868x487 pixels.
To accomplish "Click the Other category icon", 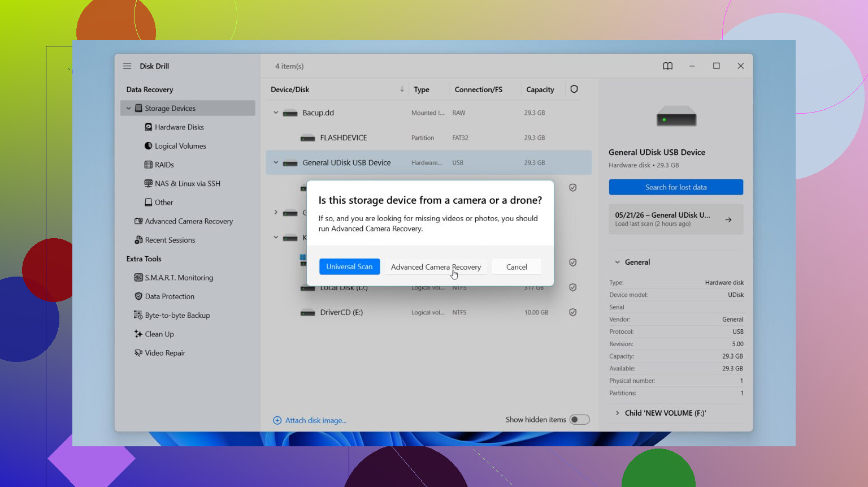I will tap(148, 202).
